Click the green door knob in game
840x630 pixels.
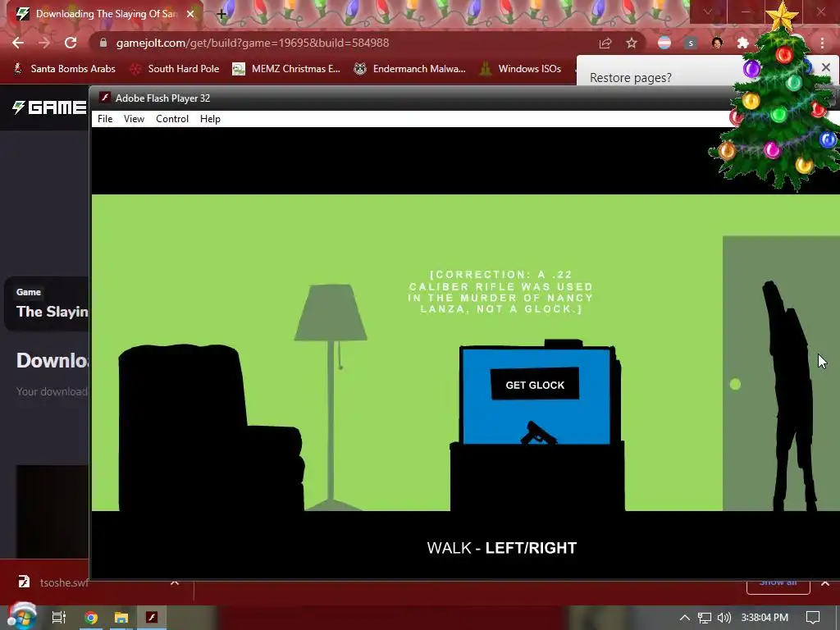[x=735, y=384]
